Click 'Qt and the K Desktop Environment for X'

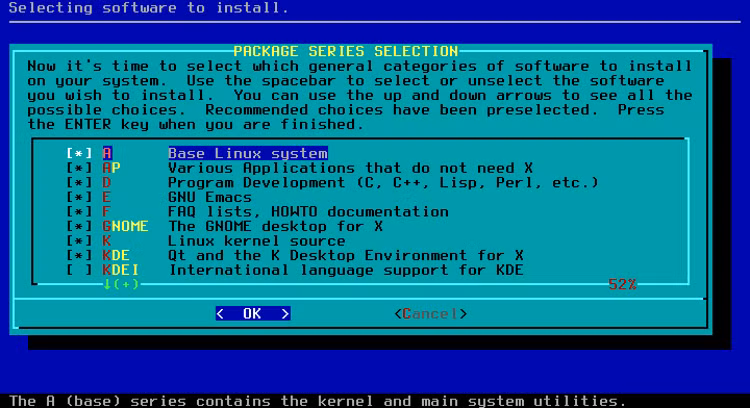pyautogui.click(x=346, y=255)
